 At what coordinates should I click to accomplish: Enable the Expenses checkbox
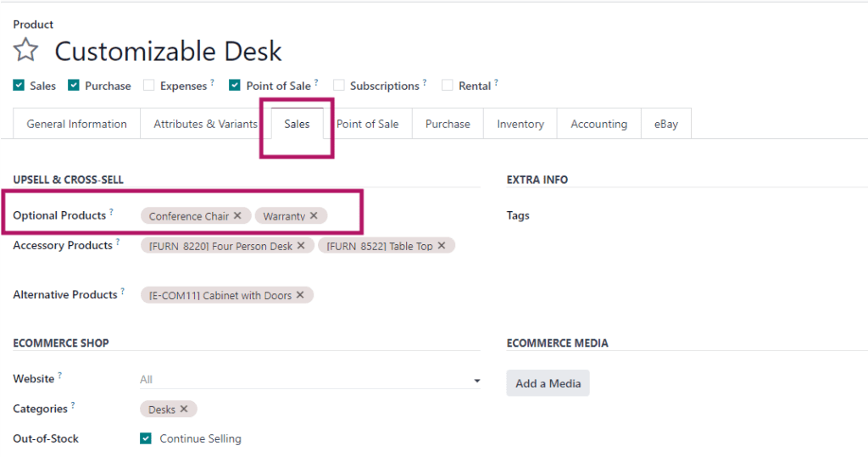[x=149, y=86]
